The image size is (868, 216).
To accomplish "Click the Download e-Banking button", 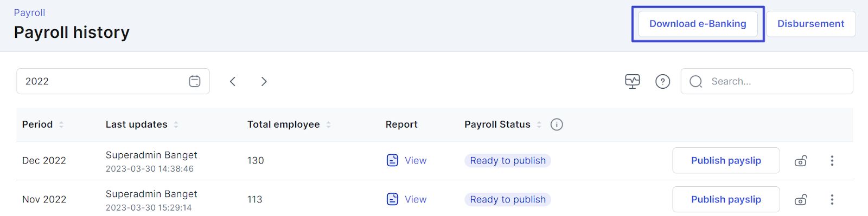I will (x=698, y=24).
